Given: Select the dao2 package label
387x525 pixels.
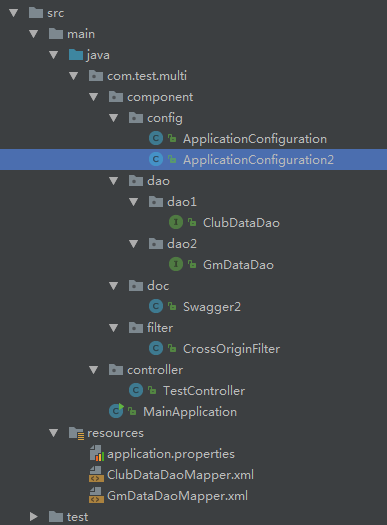Looking at the screenshot, I should coord(182,244).
